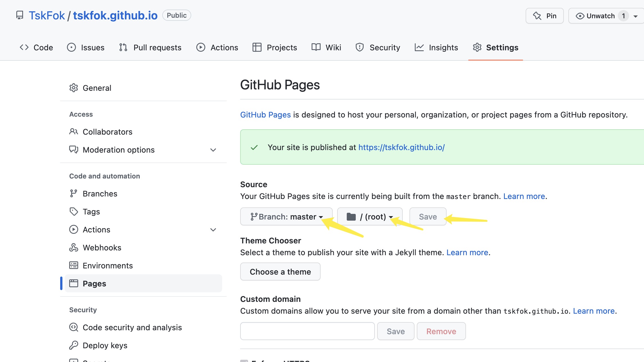Click the Wiki book icon
Viewport: 644px width, 362px height.
(x=316, y=47)
